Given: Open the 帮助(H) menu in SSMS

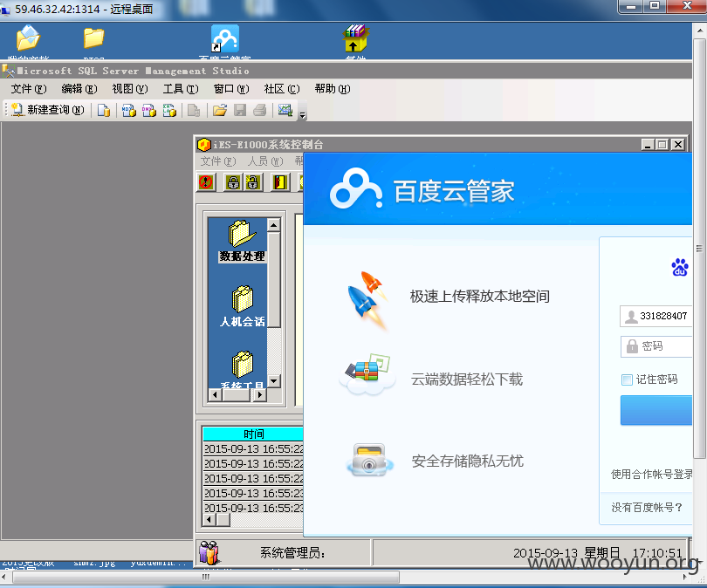Looking at the screenshot, I should tap(333, 89).
